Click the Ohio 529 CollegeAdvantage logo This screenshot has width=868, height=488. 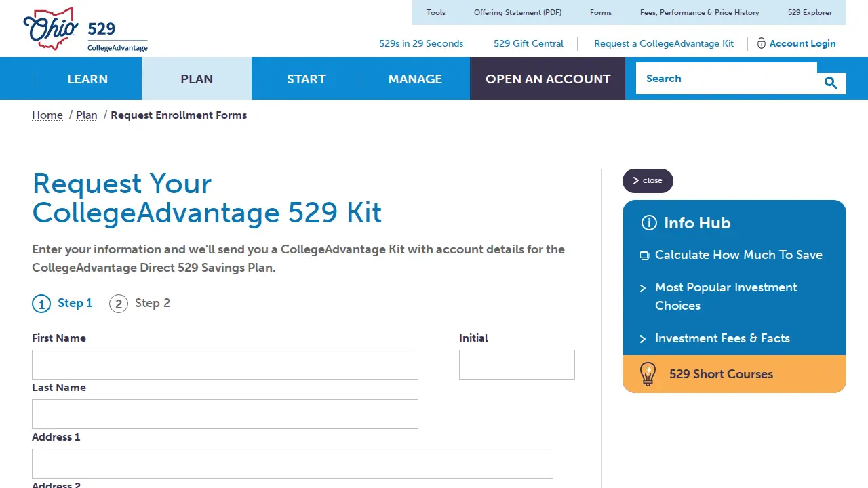pos(85,30)
